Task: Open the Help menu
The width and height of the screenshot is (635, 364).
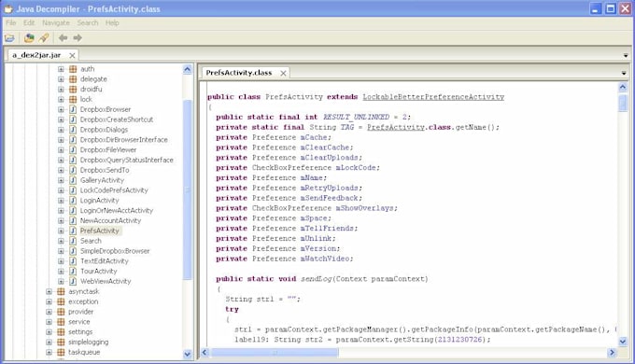Action: (x=112, y=22)
